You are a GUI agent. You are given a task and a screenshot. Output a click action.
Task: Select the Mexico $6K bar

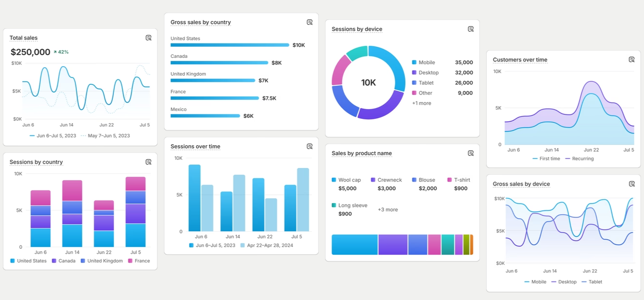click(205, 116)
